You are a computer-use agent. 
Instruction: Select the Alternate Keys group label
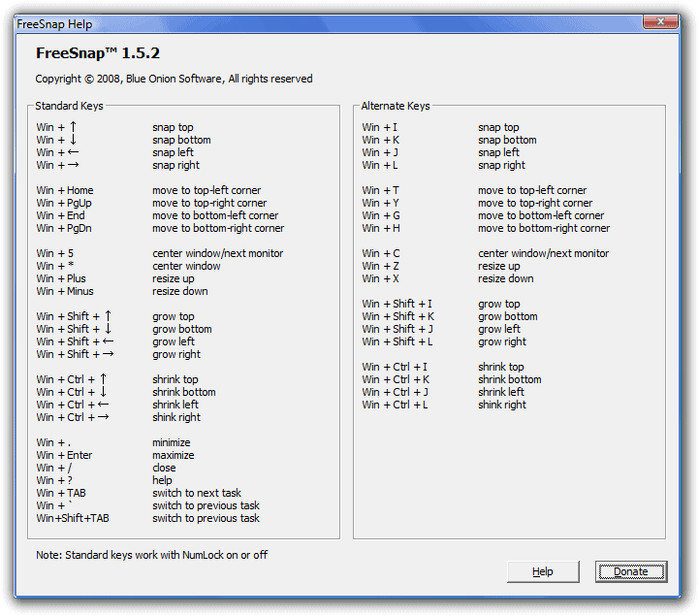coord(396,106)
